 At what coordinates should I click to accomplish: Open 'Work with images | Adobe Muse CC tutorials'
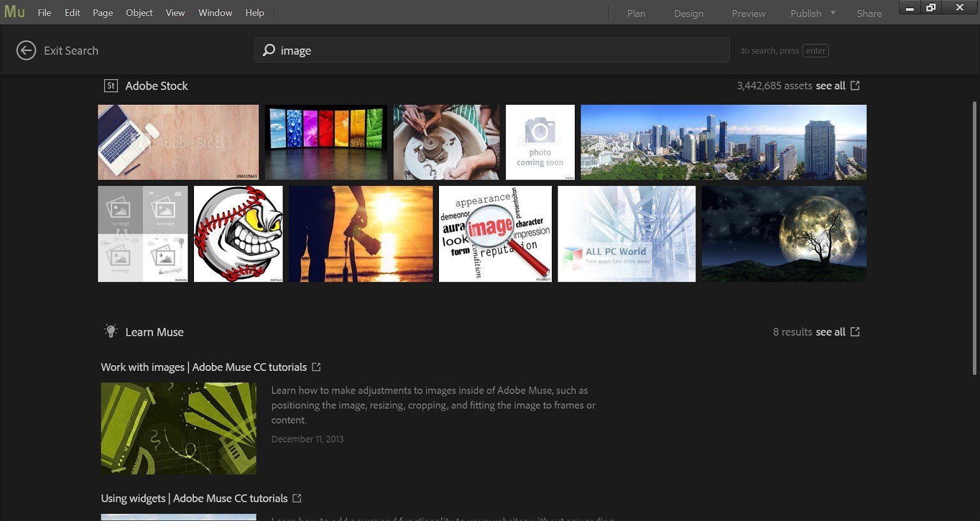(203, 366)
